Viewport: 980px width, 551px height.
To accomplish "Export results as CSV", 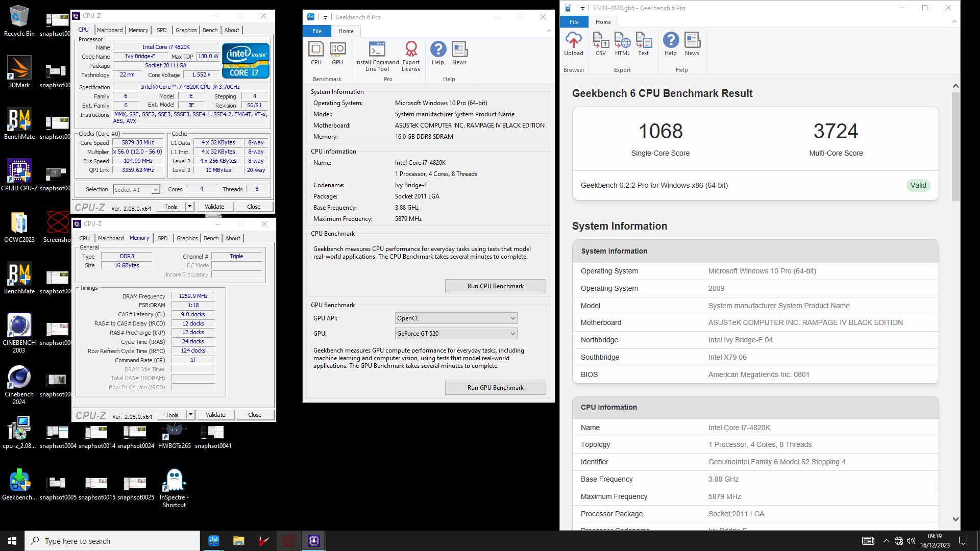I will click(601, 44).
